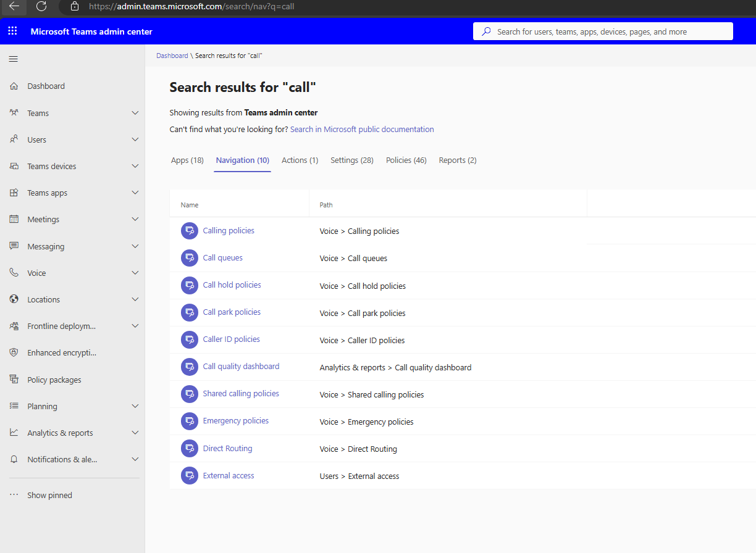Image resolution: width=756 pixels, height=553 pixels.
Task: Click the Teams sidebar icon
Action: (14, 113)
